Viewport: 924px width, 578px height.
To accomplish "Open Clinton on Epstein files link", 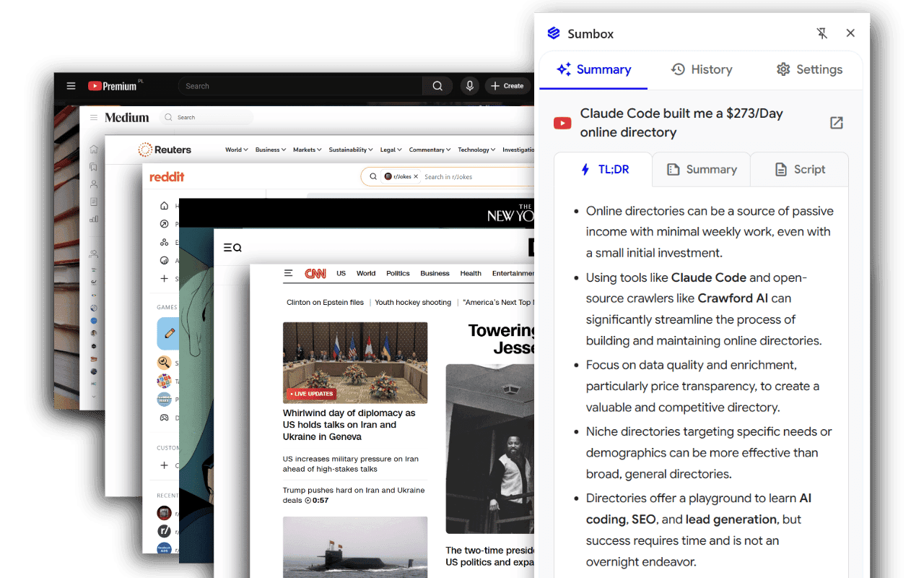I will pos(325,302).
